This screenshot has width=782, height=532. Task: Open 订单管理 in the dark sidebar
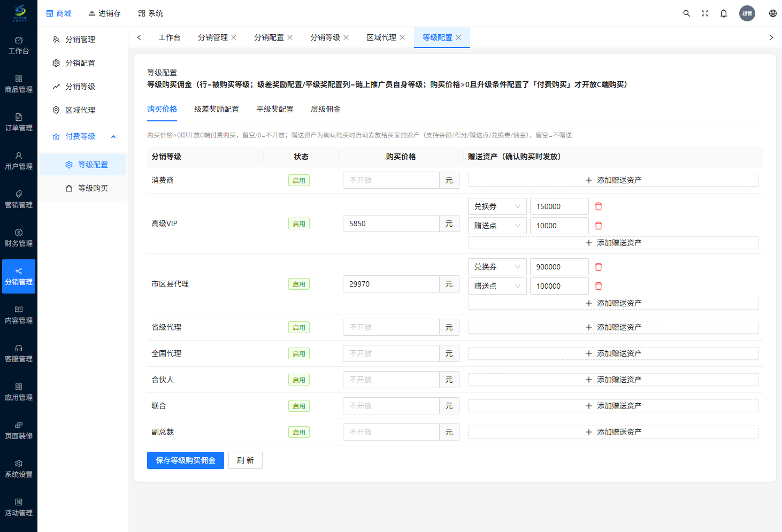[x=19, y=122]
